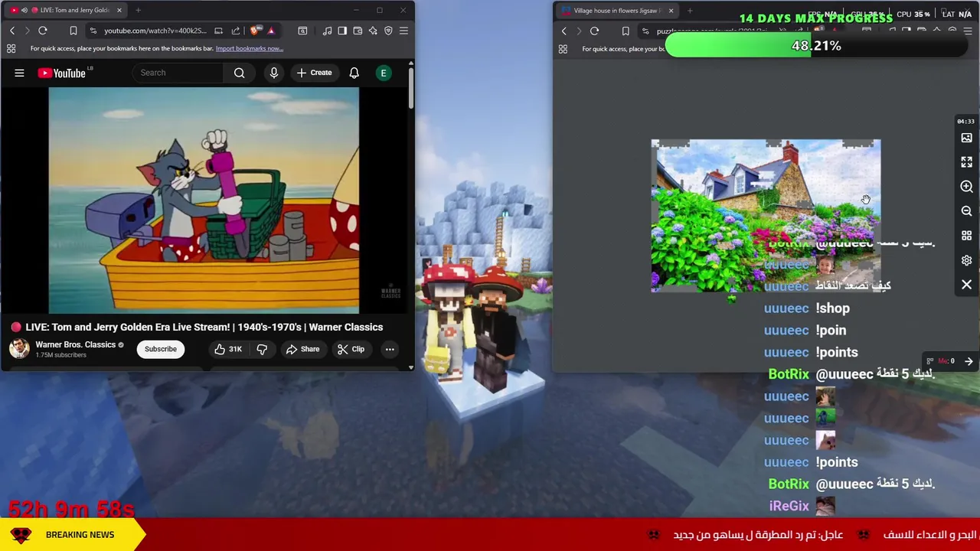
Task: Open the apps grid icon on YouTube window bookmarks bar
Action: [11, 48]
